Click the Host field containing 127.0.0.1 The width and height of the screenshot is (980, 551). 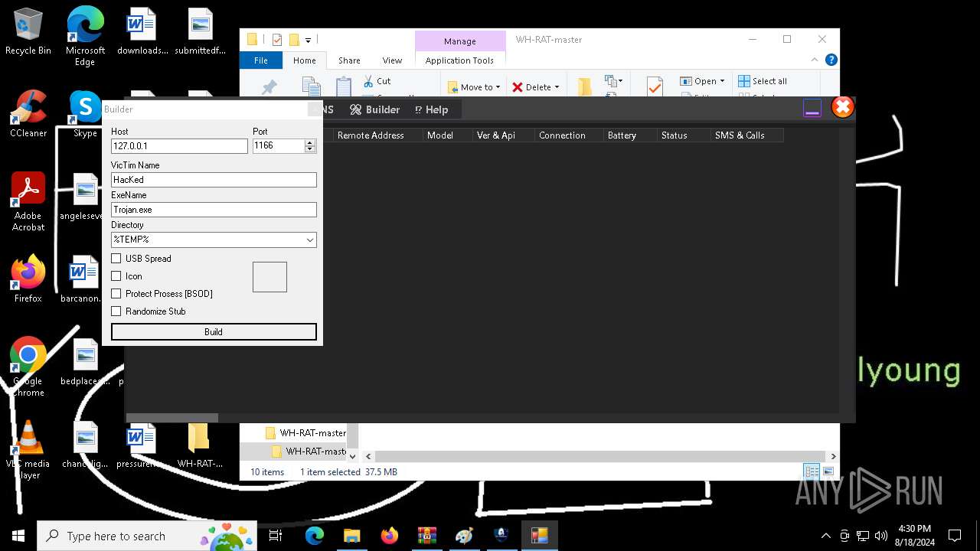pyautogui.click(x=179, y=145)
